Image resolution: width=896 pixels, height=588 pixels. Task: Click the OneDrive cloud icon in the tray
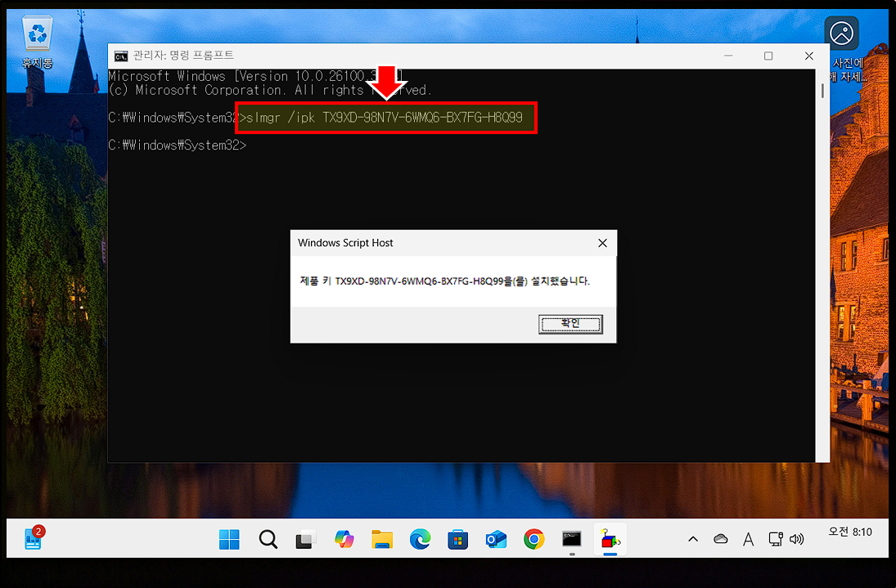coord(720,539)
